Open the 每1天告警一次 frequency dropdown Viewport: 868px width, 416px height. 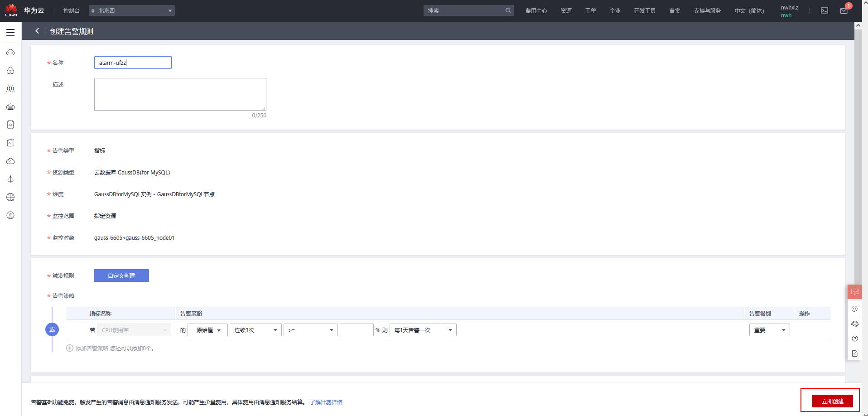pos(423,330)
